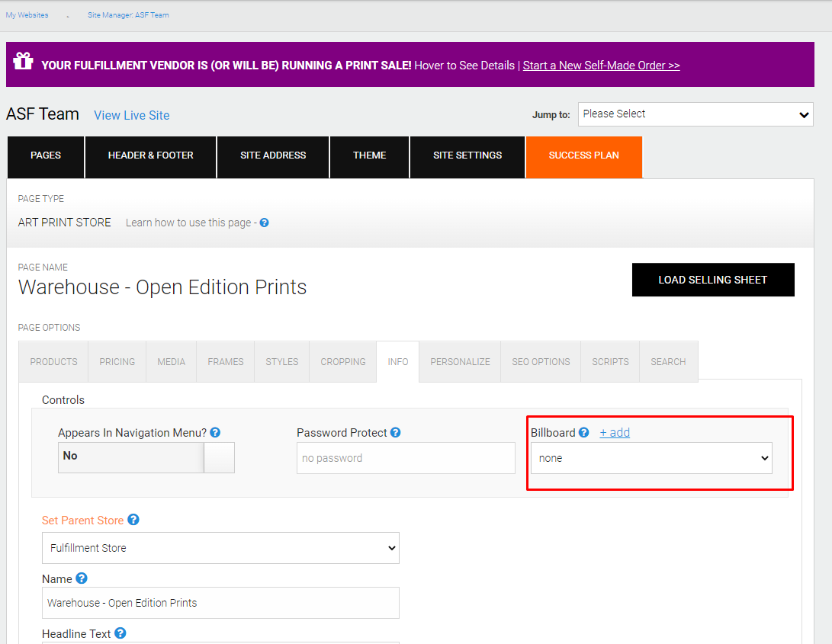Viewport: 832px width, 644px height.
Task: Select the SEO OPTIONS tab
Action: click(541, 362)
